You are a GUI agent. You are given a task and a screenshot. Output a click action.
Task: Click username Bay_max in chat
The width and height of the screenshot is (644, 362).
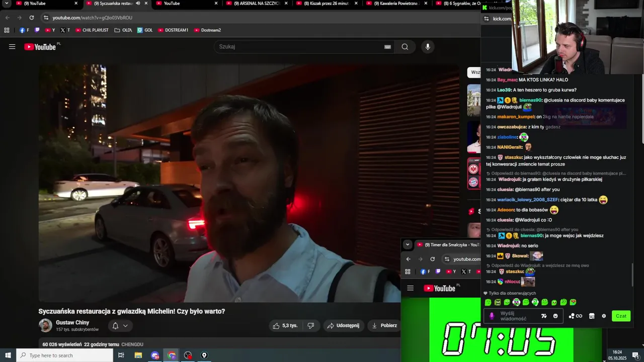click(507, 79)
